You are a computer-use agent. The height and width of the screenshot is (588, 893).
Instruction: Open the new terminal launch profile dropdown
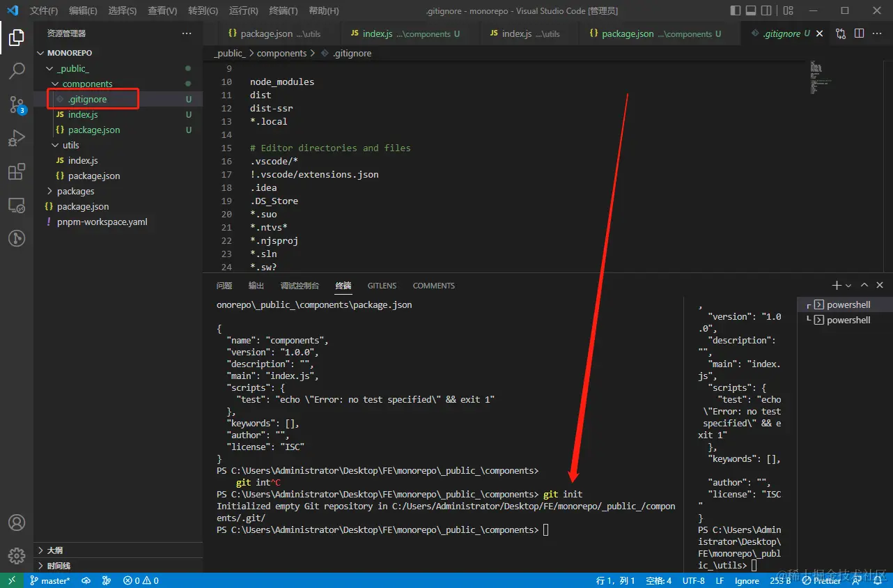tap(848, 286)
